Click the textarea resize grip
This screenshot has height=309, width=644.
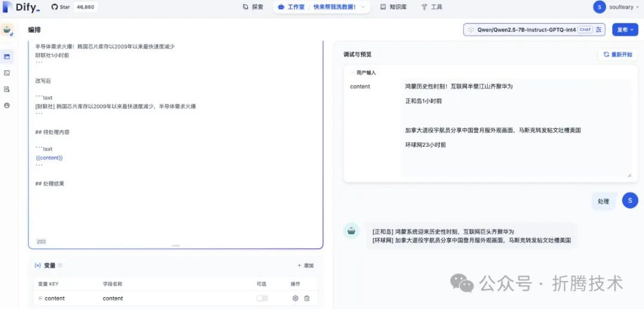click(629, 175)
